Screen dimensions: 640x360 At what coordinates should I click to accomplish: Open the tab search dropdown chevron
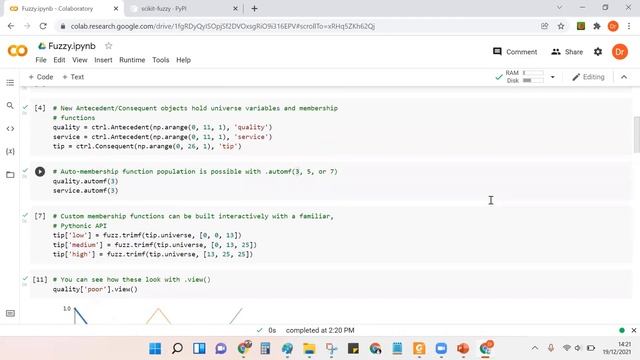click(560, 7)
